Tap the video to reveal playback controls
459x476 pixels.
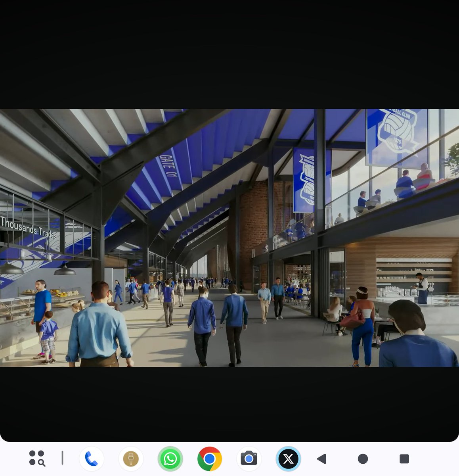[x=229, y=238]
